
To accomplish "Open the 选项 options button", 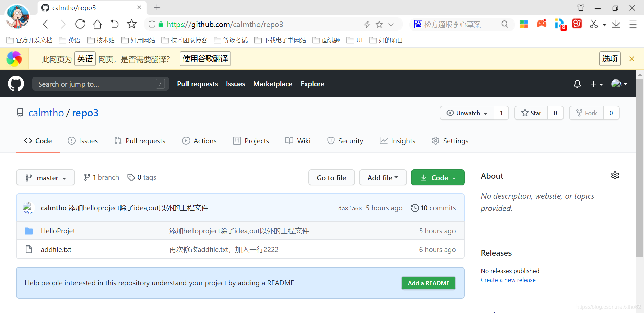I will pyautogui.click(x=610, y=59).
